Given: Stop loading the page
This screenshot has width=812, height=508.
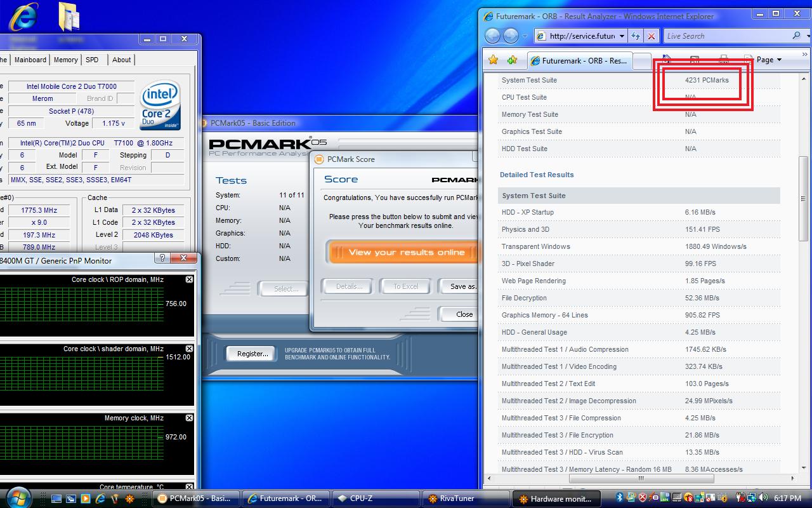Looking at the screenshot, I should (652, 36).
